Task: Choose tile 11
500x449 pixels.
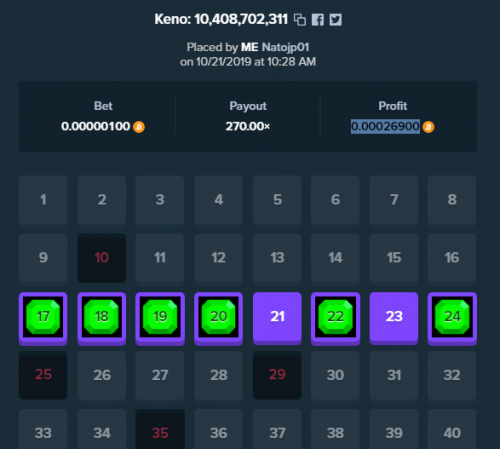Action: click(x=160, y=258)
